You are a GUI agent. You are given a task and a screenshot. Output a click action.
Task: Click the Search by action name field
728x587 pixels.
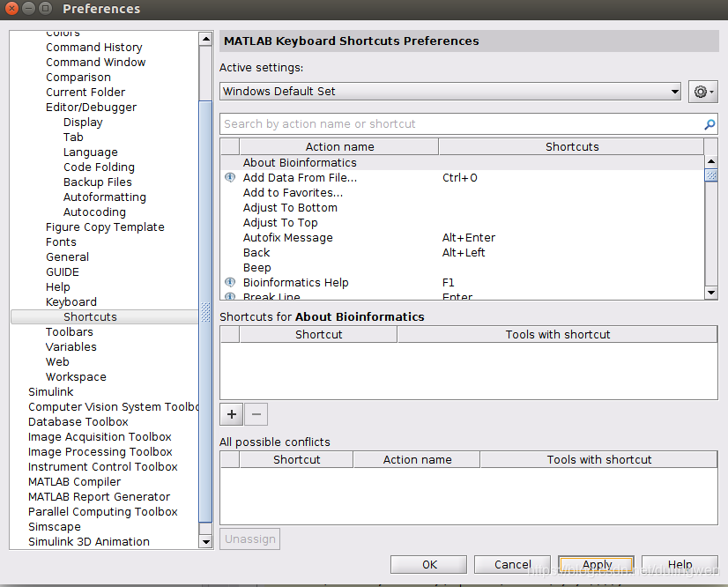[x=469, y=124]
